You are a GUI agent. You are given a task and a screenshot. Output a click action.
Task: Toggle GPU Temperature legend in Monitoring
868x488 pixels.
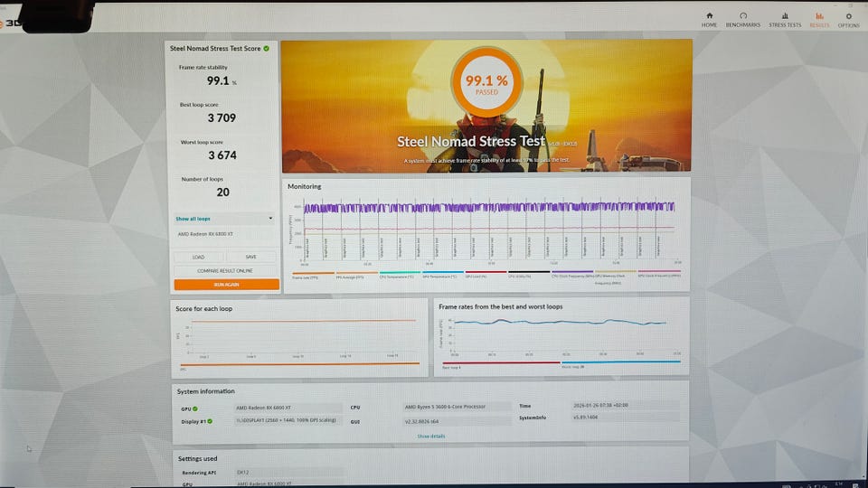(x=442, y=275)
